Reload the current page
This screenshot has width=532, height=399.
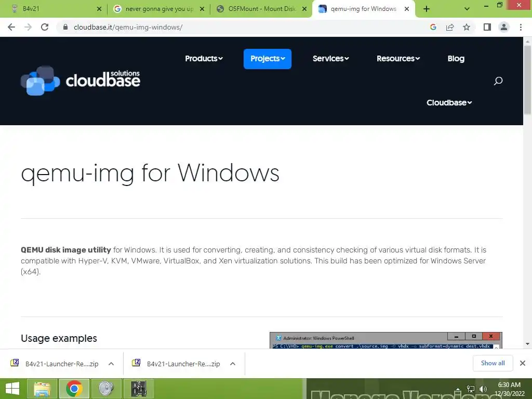tap(45, 27)
